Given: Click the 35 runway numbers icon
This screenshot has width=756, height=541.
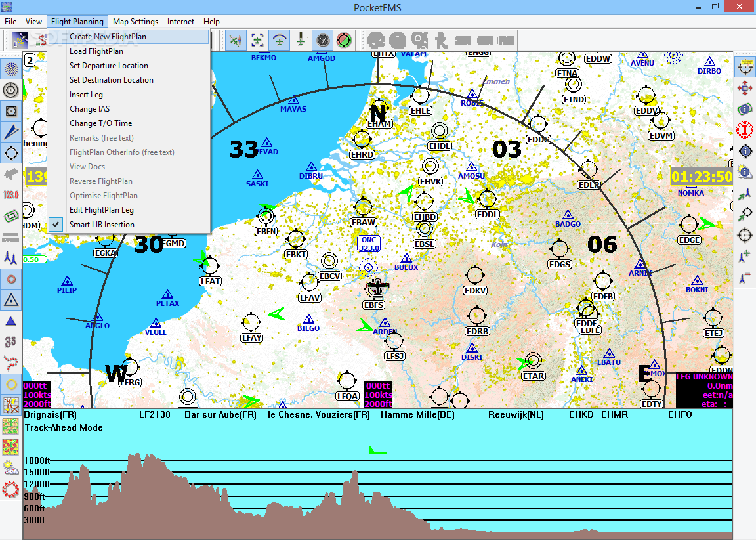Looking at the screenshot, I should (11, 341).
